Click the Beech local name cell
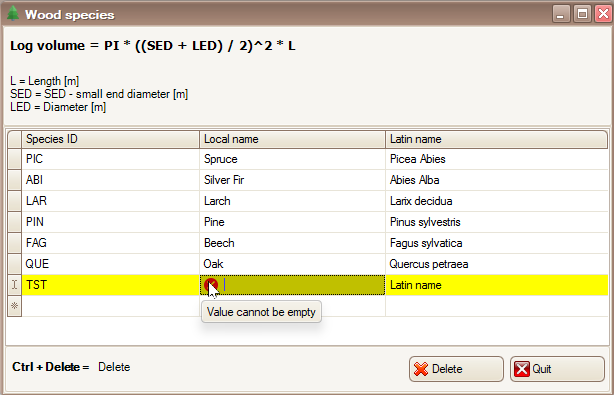The width and height of the screenshot is (614, 395). tap(293, 243)
